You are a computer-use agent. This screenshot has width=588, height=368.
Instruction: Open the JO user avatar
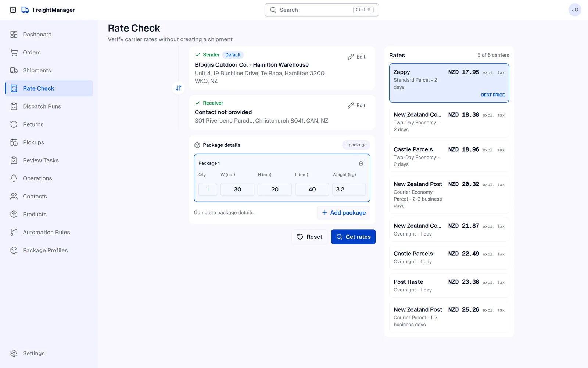point(575,10)
